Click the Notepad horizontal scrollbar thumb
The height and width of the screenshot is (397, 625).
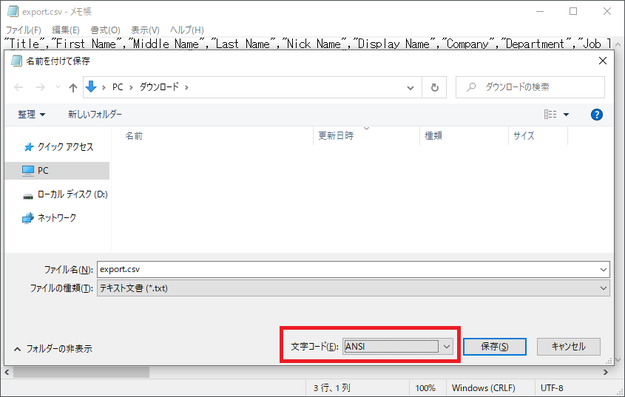click(x=81, y=372)
